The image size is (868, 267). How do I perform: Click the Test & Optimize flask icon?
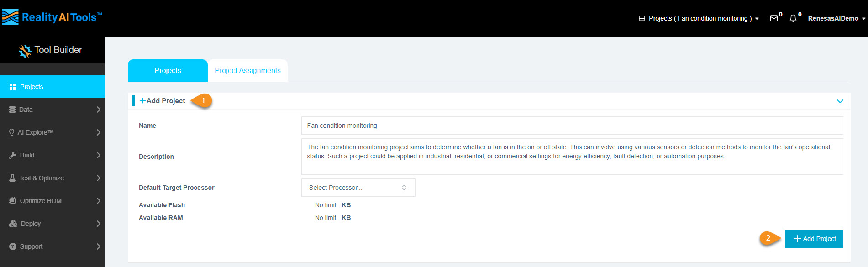point(12,178)
